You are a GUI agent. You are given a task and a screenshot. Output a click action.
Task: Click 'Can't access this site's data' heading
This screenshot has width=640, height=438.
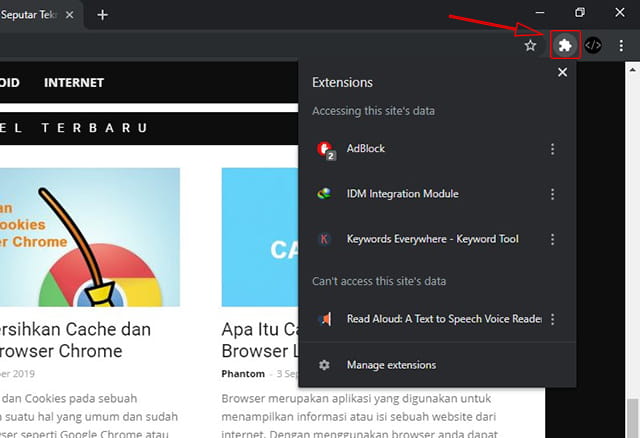(379, 281)
